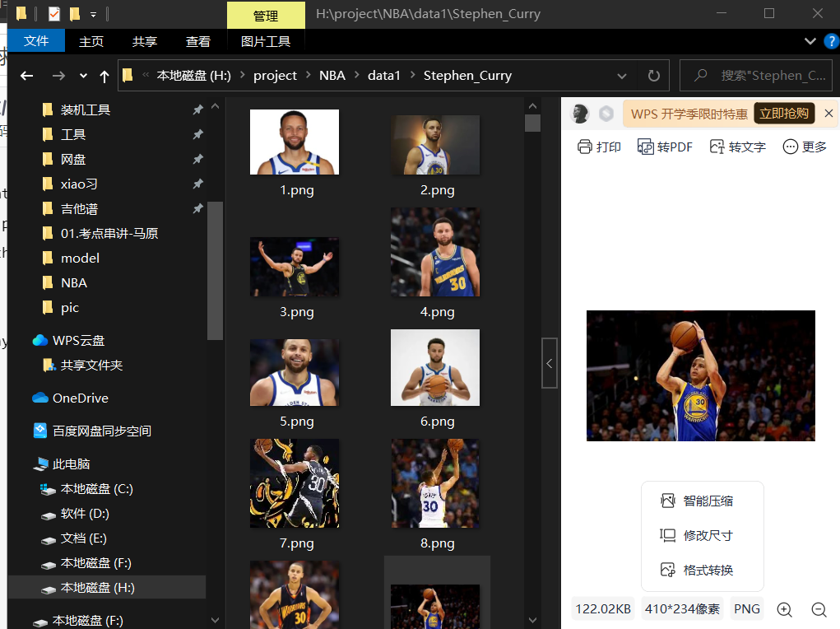Collapse the preview pane with side arrow
Screen dimensions: 840x629
coord(550,363)
